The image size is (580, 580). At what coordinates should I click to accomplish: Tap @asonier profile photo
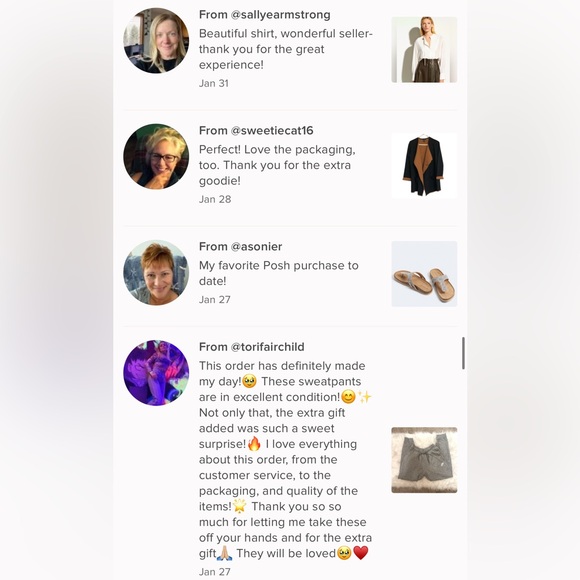tap(156, 273)
